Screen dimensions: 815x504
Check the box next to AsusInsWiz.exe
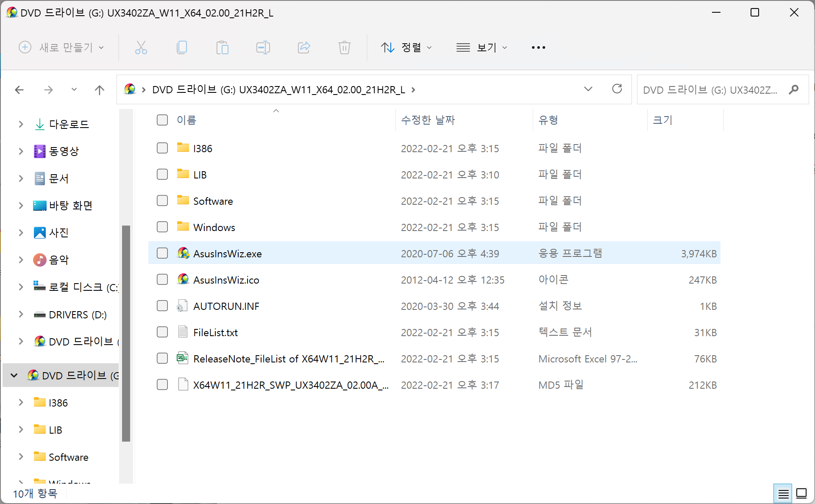click(162, 253)
